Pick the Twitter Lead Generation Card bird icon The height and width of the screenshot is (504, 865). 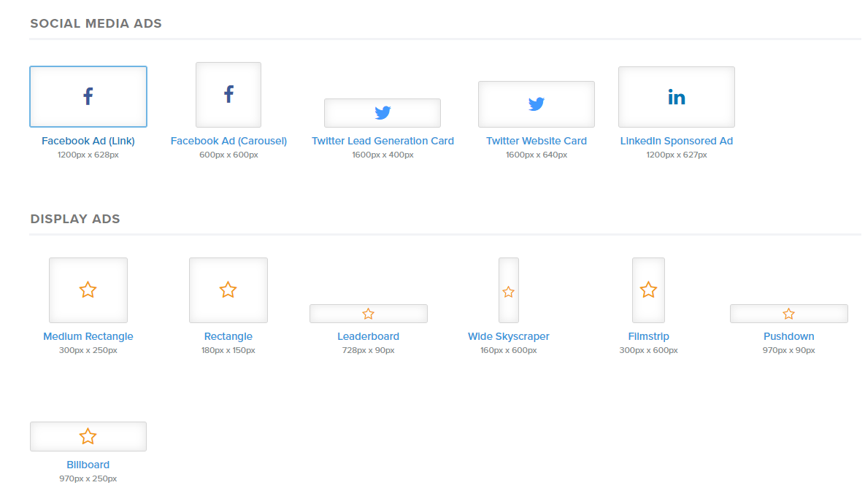[382, 113]
